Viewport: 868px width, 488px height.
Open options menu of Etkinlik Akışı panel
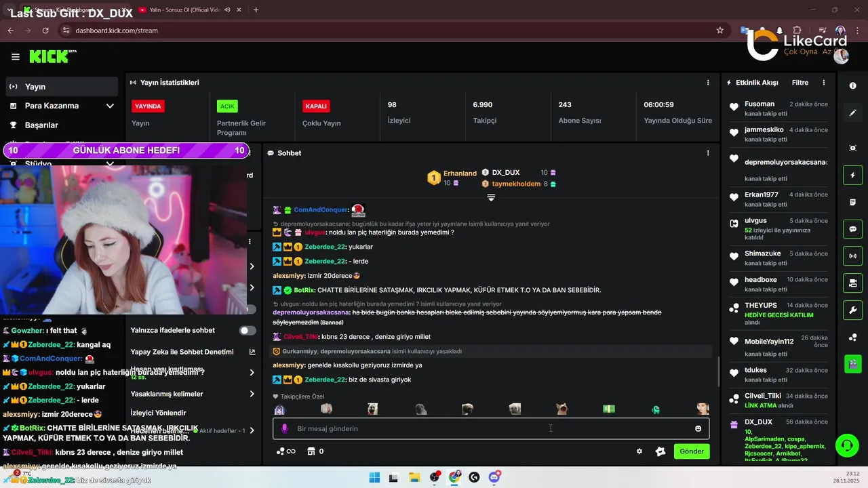click(x=824, y=83)
